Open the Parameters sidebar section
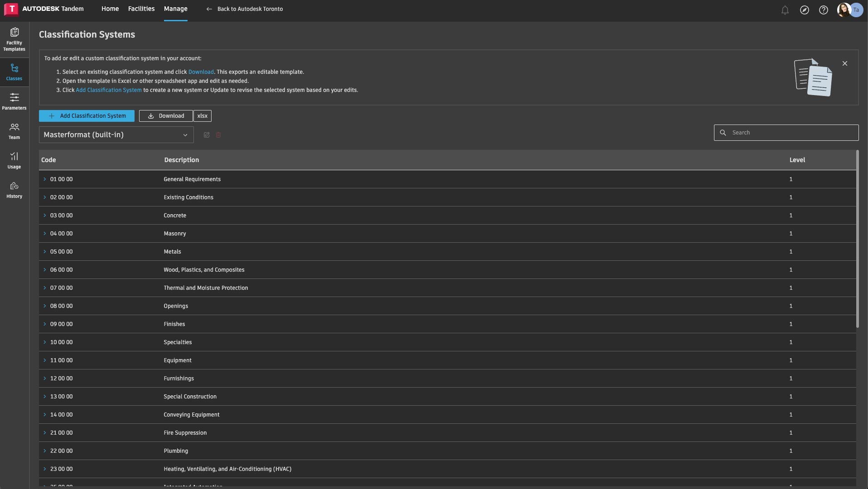Viewport: 868px width, 489px height. 14,101
